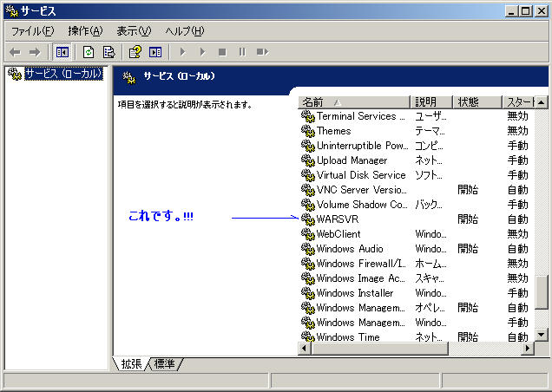552x392 pixels.
Task: Switch to the 拡張 tab
Action: click(131, 364)
